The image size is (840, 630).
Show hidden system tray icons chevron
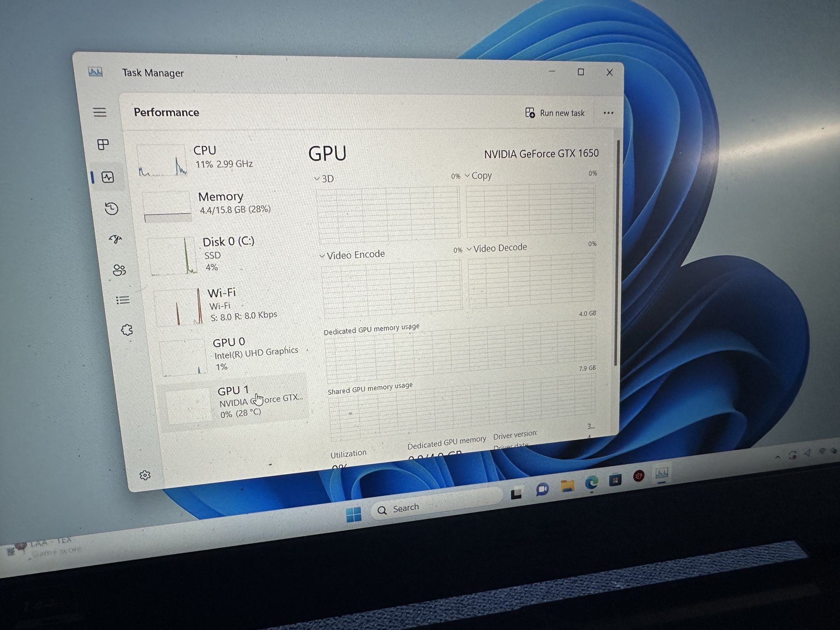coord(777,457)
